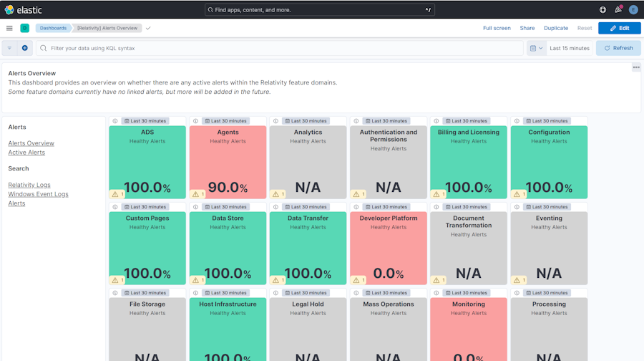
Task: Focus the global Find apps search box
Action: point(320,9)
